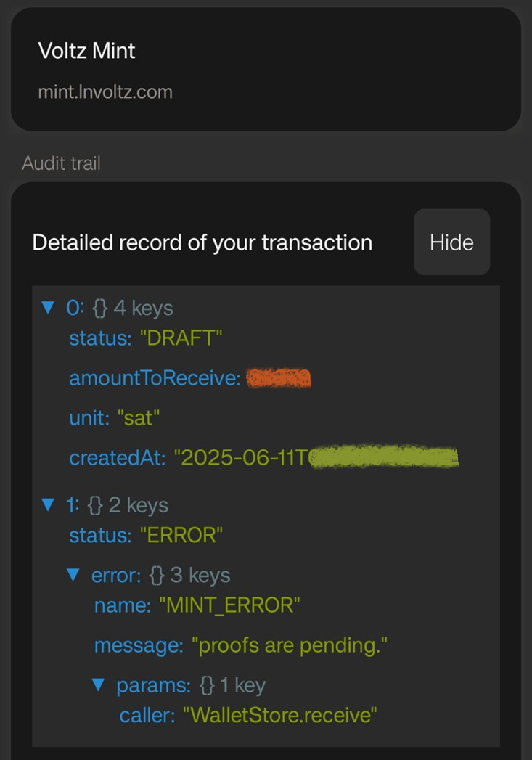532x760 pixels.
Task: Click the braces icon next to error
Action: (157, 576)
